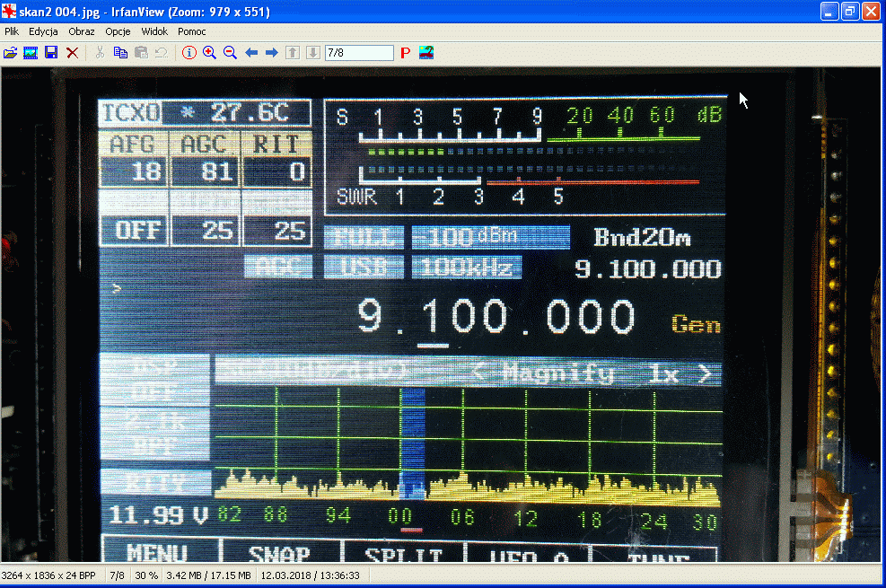Click the Open file folder icon
This screenshot has height=588, width=886.
(10, 53)
